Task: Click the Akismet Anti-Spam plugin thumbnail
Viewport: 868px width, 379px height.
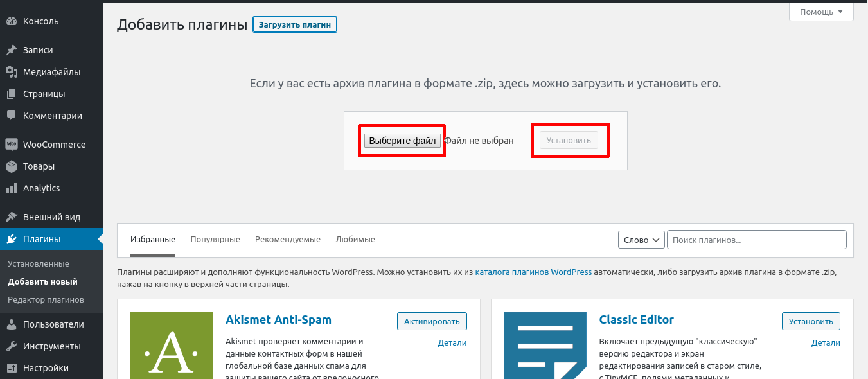Action: tap(171, 345)
